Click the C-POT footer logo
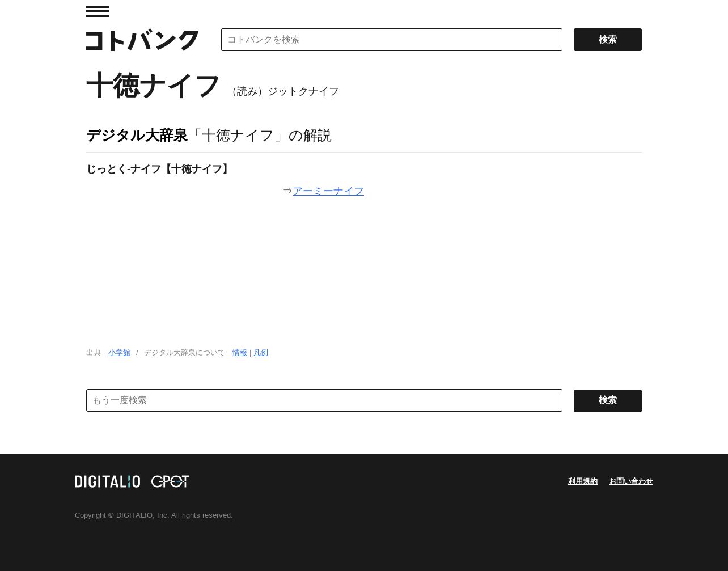Image resolution: width=728 pixels, height=571 pixels. pos(170,481)
